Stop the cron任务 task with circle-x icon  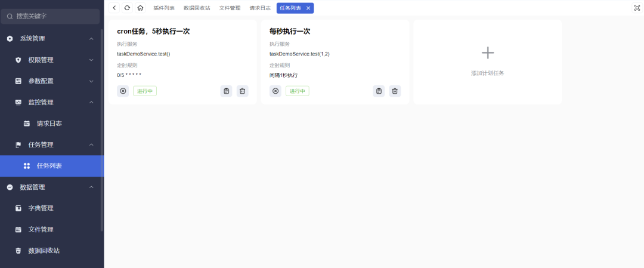click(123, 91)
